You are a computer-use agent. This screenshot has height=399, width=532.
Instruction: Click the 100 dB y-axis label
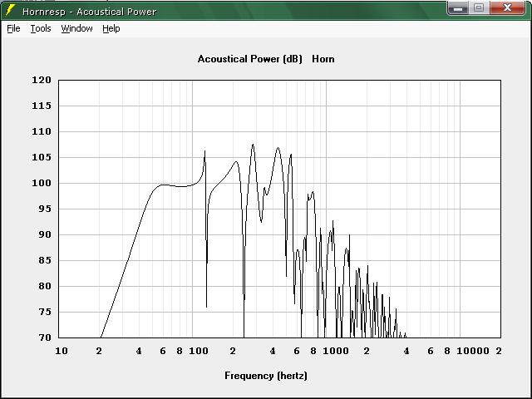pos(42,183)
